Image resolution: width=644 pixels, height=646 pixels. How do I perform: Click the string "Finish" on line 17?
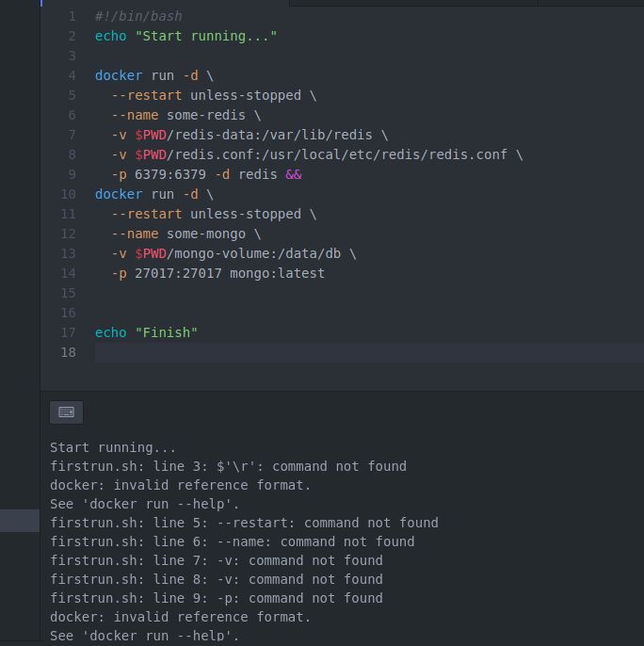point(167,333)
